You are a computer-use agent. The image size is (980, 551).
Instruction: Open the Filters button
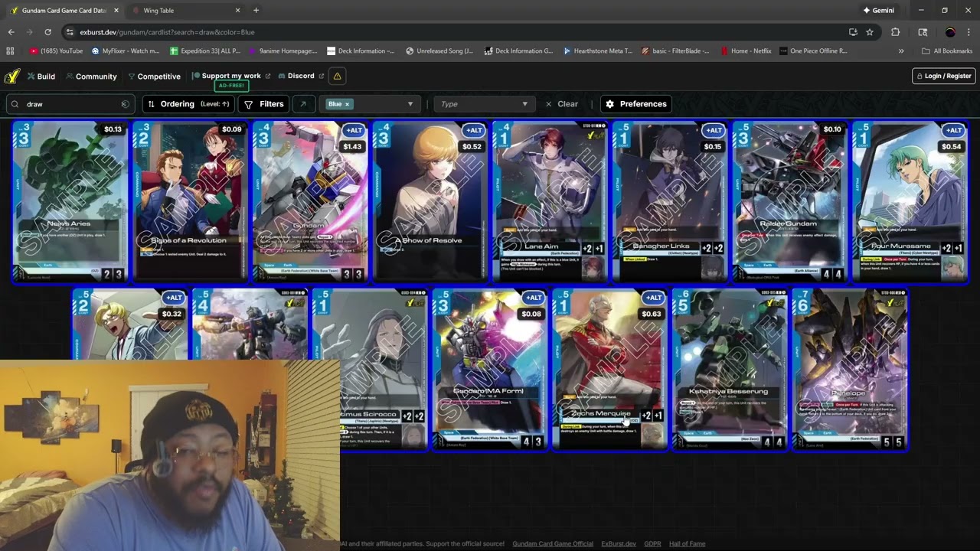[263, 104]
